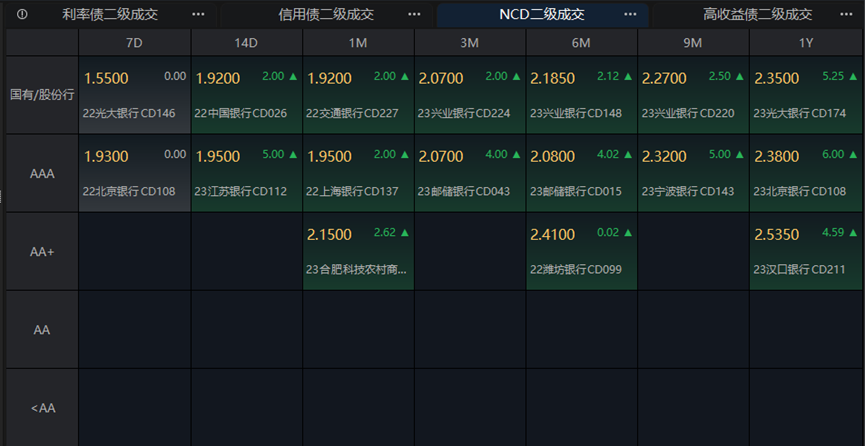Click the 2.3500 yield value
The height and width of the screenshot is (446, 865).
[777, 79]
